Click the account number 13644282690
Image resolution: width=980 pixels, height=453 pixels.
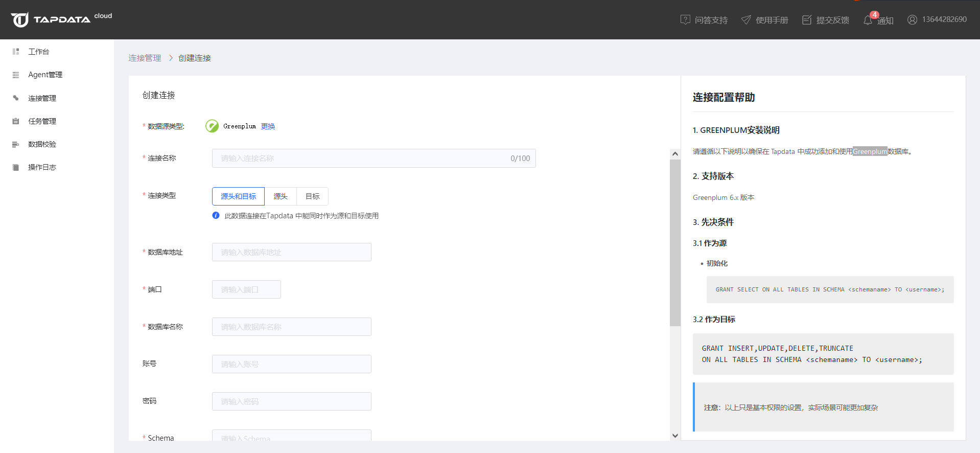[x=944, y=19]
